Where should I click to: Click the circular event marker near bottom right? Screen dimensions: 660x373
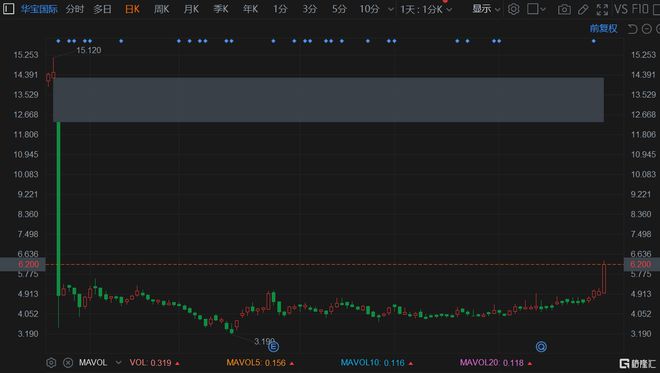point(541,346)
